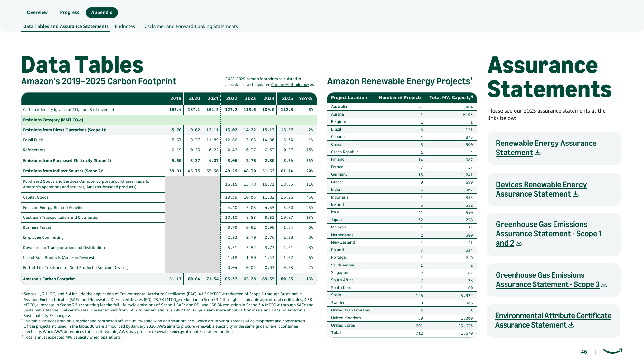Click download icon after Scope 3 statement
Viewport: 644px width, 362px height.
[604, 285]
